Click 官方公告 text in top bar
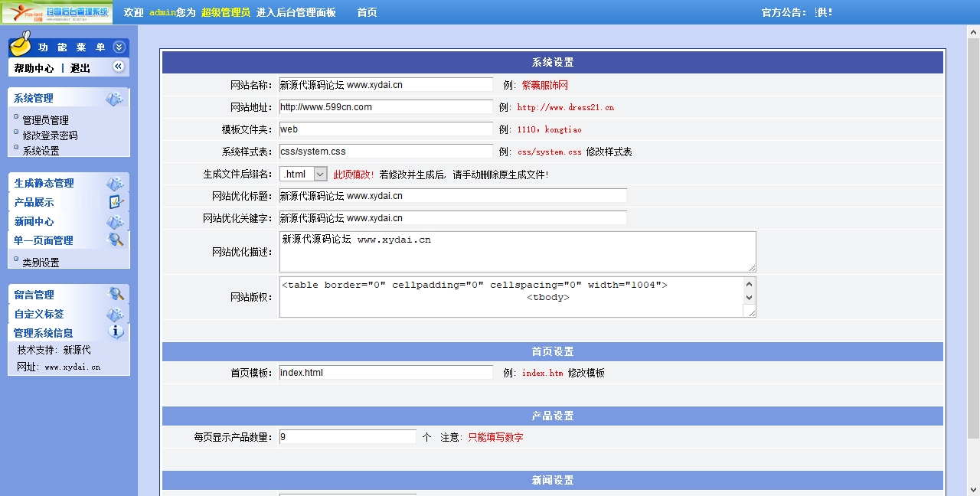The width and height of the screenshot is (980, 496). coord(784,13)
